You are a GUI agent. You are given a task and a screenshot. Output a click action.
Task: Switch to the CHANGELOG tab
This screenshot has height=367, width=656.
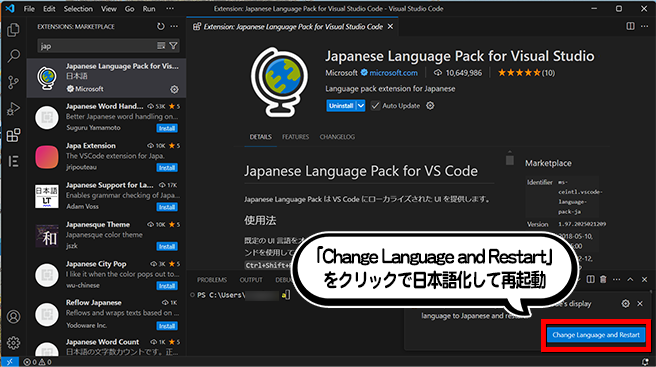tap(337, 137)
